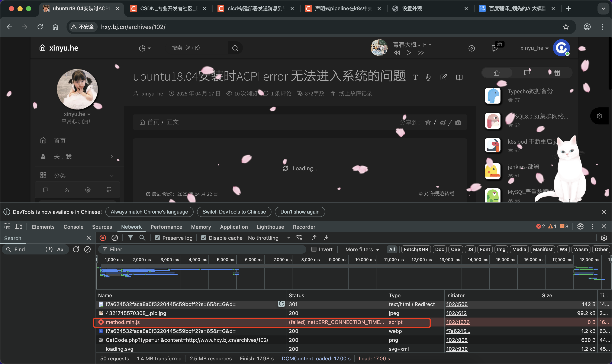The width and height of the screenshot is (612, 364).
Task: Switch to the Console tab
Action: point(73,227)
